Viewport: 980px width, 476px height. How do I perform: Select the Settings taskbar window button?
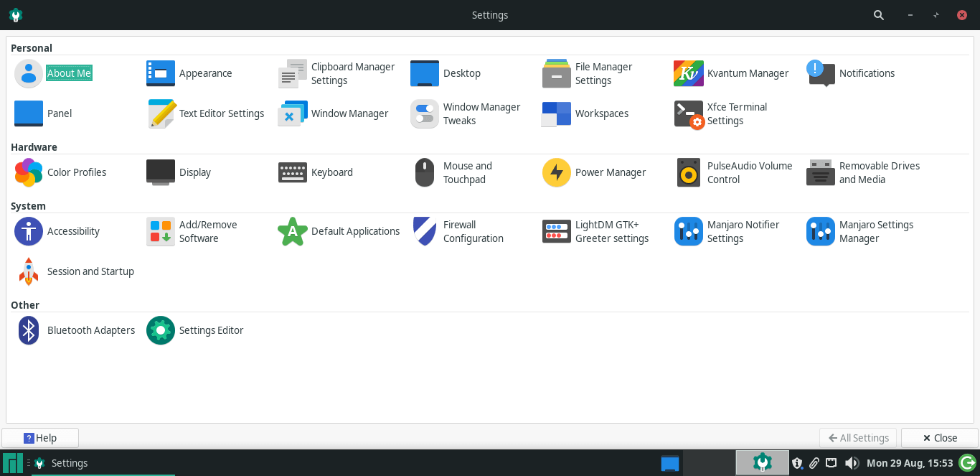click(103, 463)
